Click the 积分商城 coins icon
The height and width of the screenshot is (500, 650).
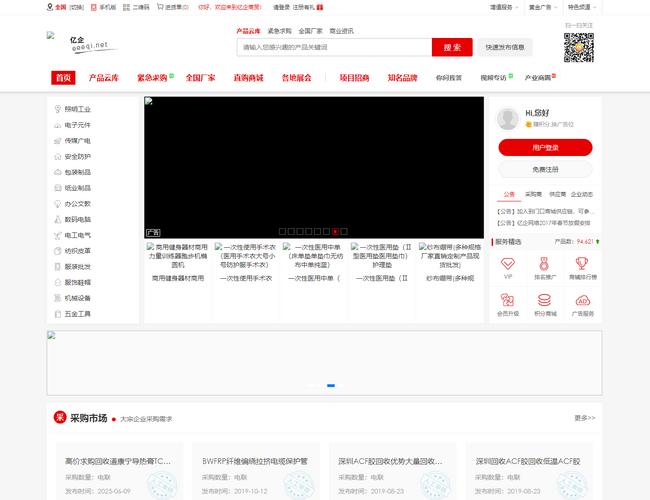coord(545,301)
